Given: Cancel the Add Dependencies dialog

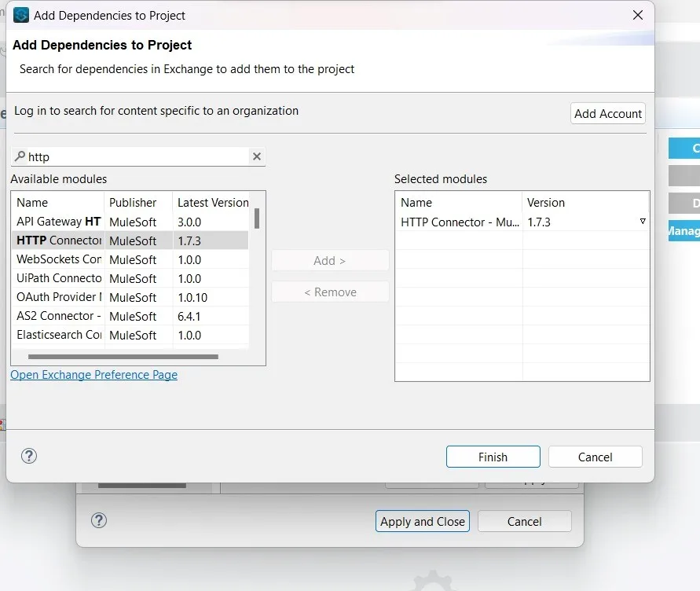Looking at the screenshot, I should (595, 457).
